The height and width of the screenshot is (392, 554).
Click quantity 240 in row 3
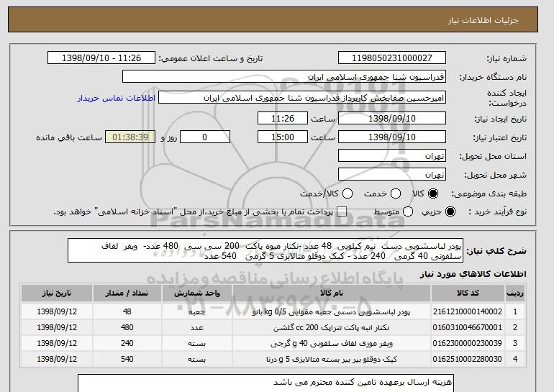pos(127,343)
